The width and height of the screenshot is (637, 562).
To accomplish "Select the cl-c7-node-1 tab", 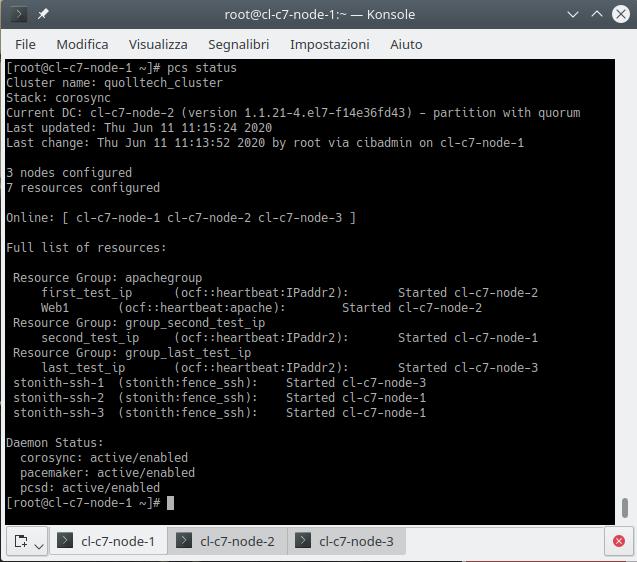I will pos(118,541).
